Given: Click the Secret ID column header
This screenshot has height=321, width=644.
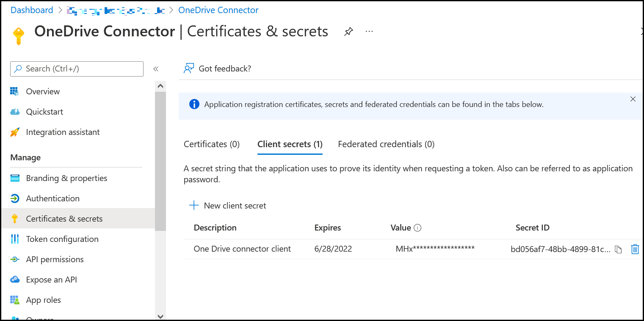Looking at the screenshot, I should tap(532, 228).
